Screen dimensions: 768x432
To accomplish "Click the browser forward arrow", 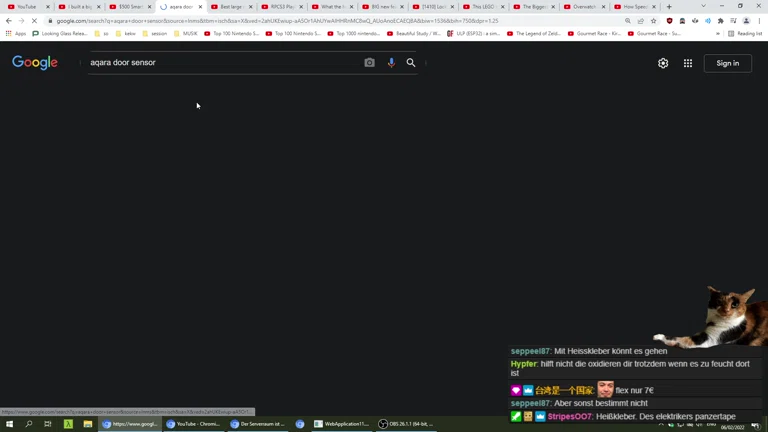I will tap(21, 21).
